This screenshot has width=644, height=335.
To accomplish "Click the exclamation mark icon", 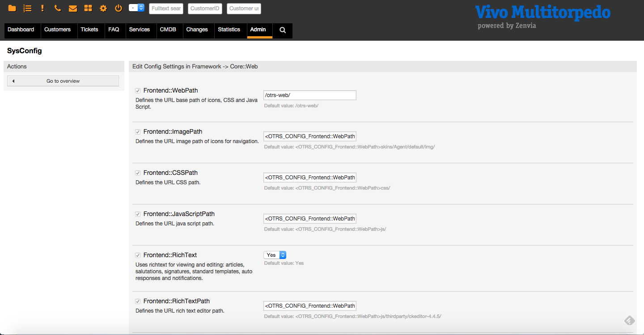I will coord(42,8).
